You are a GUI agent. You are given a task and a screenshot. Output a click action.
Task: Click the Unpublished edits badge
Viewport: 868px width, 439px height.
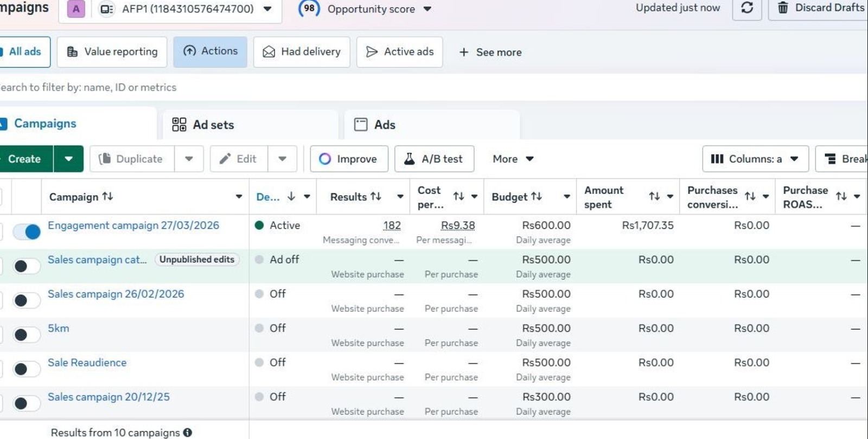coord(197,260)
